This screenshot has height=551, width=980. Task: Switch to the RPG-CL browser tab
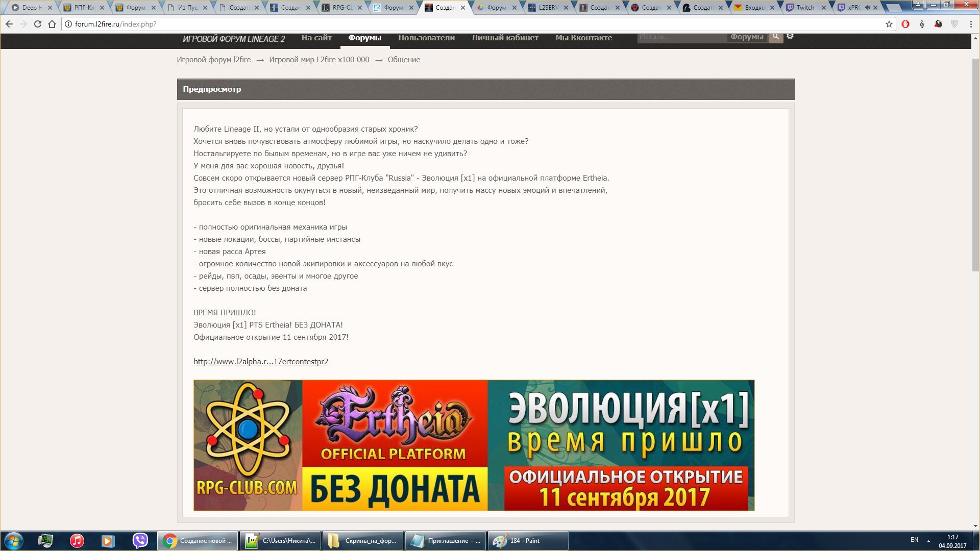pyautogui.click(x=341, y=8)
